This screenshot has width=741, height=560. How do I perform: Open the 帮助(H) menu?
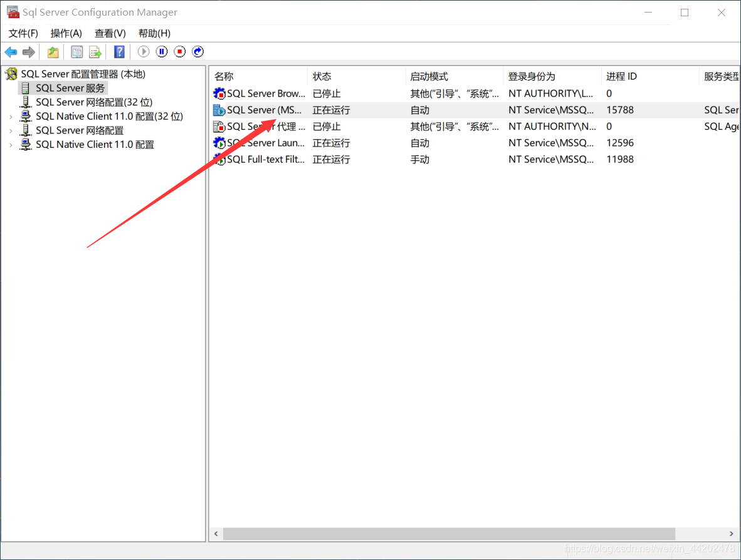(x=155, y=33)
